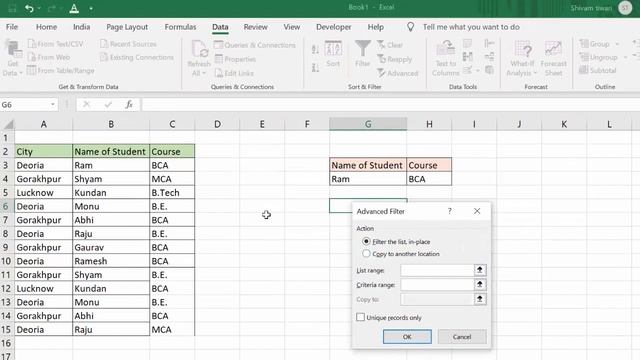The image size is (640, 360).
Task: Switch to the Home tab
Action: point(46,27)
